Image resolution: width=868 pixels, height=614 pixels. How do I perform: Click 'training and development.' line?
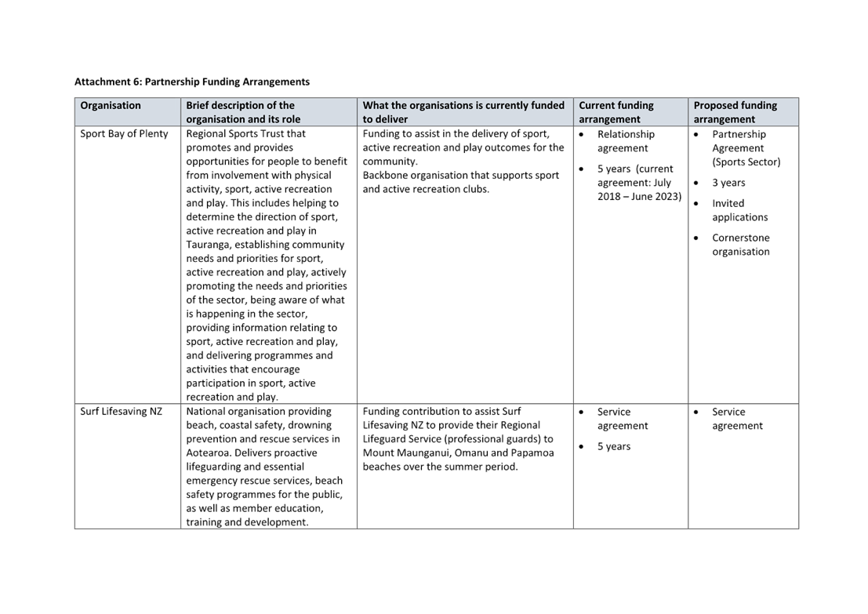click(247, 522)
